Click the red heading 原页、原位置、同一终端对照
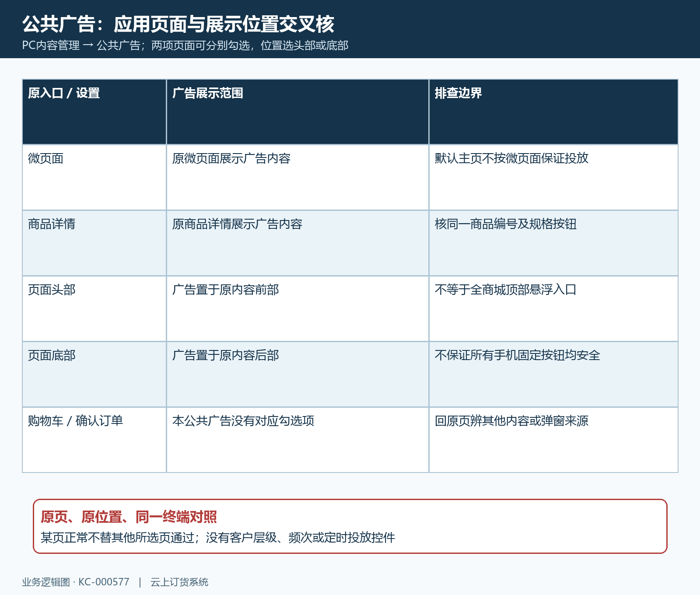The height and width of the screenshot is (595, 700). pos(129,517)
